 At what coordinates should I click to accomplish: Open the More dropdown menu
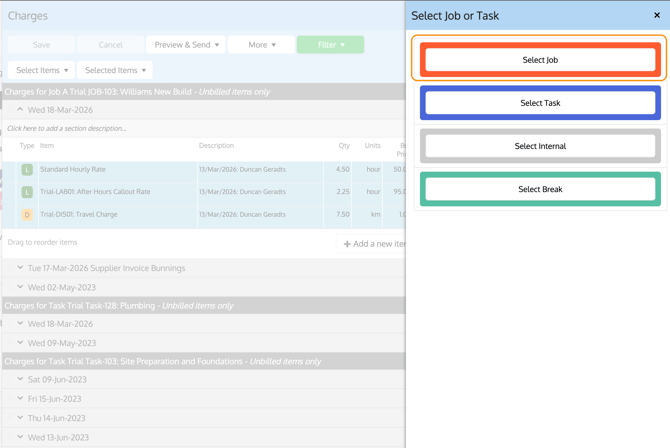261,45
